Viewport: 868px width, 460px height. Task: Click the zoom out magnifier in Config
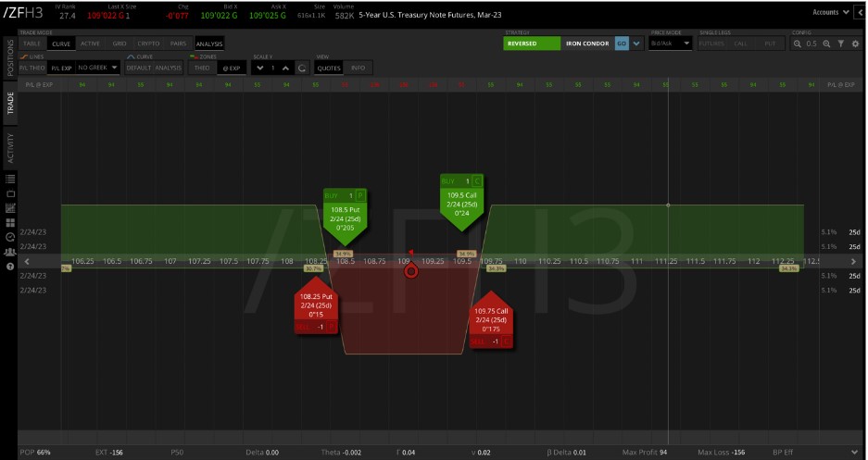click(798, 44)
